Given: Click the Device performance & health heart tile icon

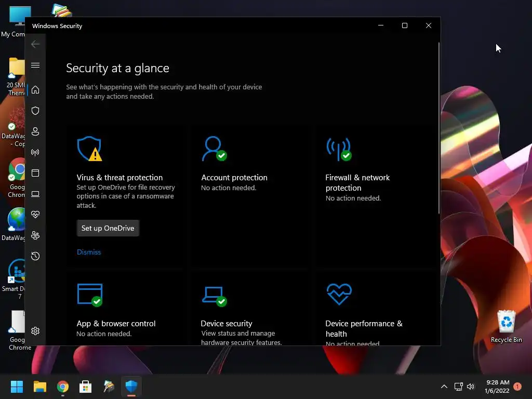Looking at the screenshot, I should pos(339,294).
